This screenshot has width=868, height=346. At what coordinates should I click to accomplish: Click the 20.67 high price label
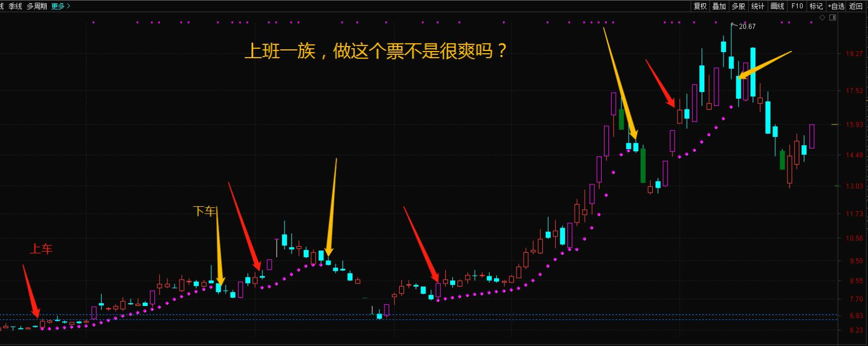[x=747, y=26]
